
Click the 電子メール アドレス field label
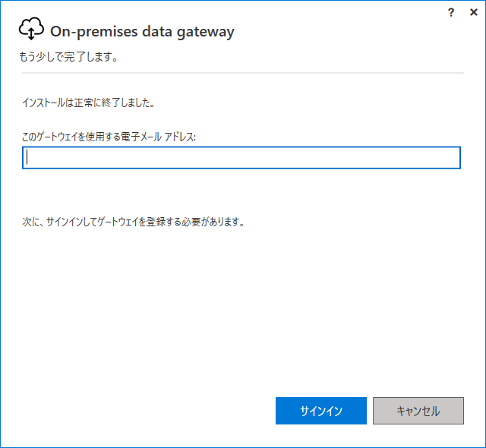109,137
